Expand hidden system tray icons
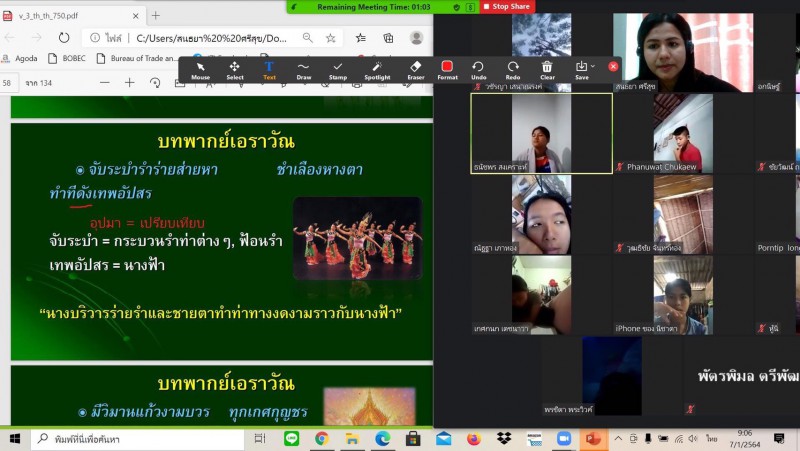 [619, 439]
